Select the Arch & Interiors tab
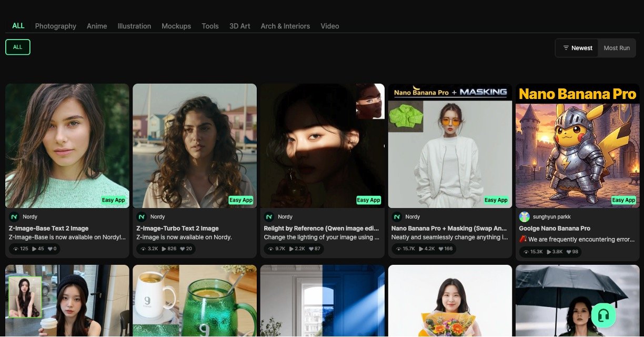 285,26
